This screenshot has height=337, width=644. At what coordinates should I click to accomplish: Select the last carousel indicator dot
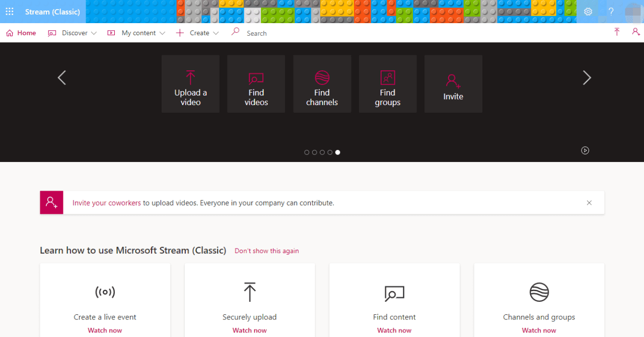[x=337, y=152]
